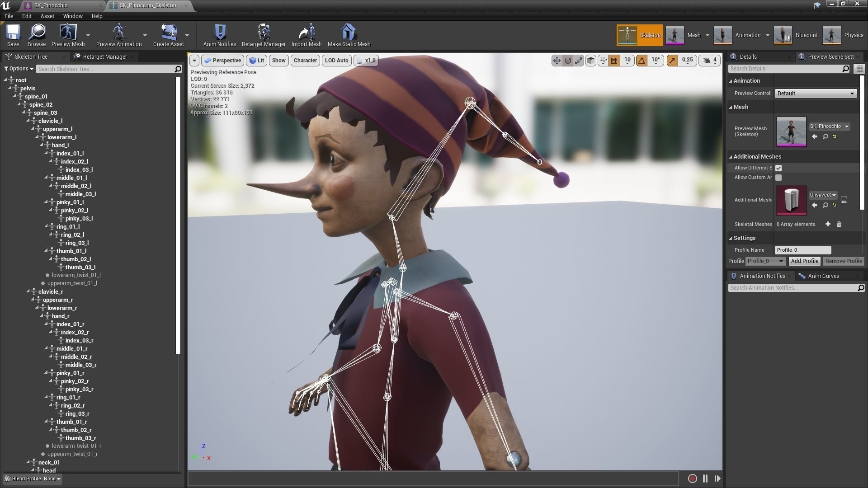
Task: Open the Blend Profile dropdown
Action: click(33, 479)
